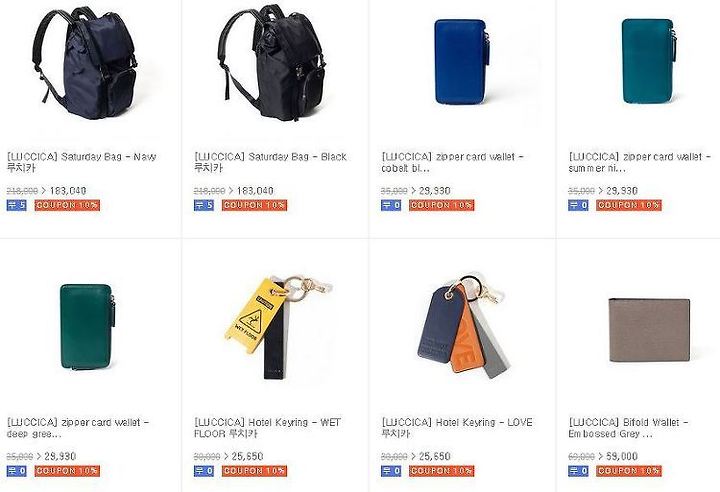720x492 pixels.
Task: Open the zipper card wallet cobalt blue link
Action: pos(453,162)
